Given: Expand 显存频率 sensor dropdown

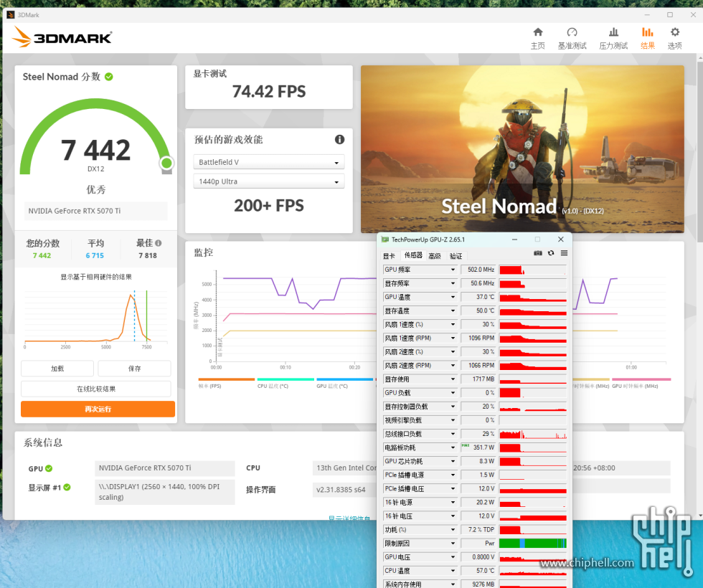Looking at the screenshot, I should pyautogui.click(x=453, y=283).
